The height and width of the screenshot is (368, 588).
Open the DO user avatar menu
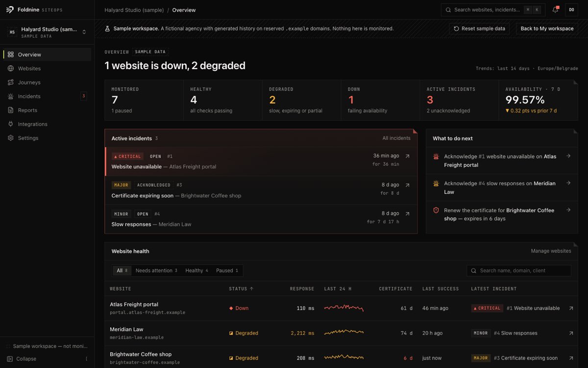point(571,10)
